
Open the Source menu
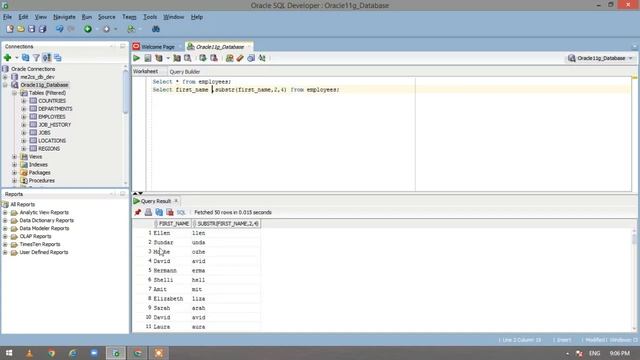click(x=107, y=17)
